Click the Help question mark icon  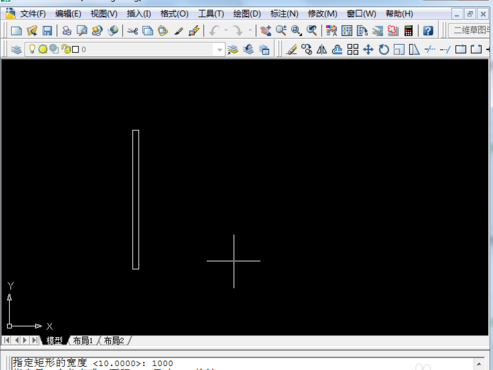(428, 31)
